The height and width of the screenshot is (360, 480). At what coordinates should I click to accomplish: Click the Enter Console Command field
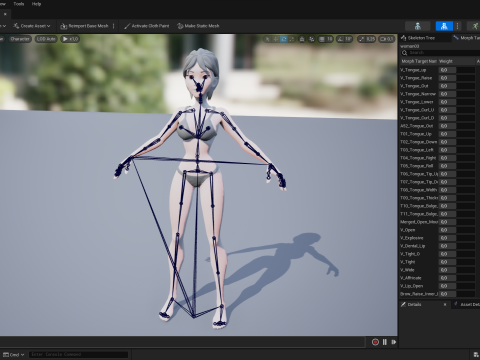coord(78,355)
